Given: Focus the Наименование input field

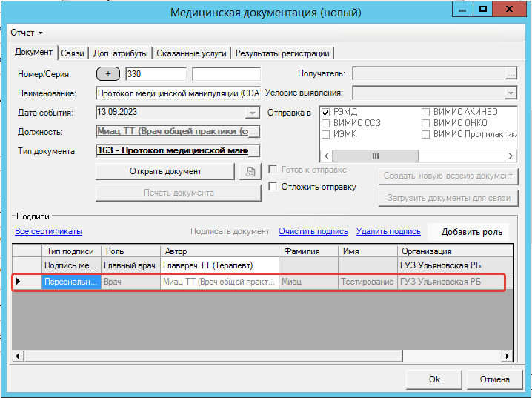Looking at the screenshot, I should [x=178, y=93].
